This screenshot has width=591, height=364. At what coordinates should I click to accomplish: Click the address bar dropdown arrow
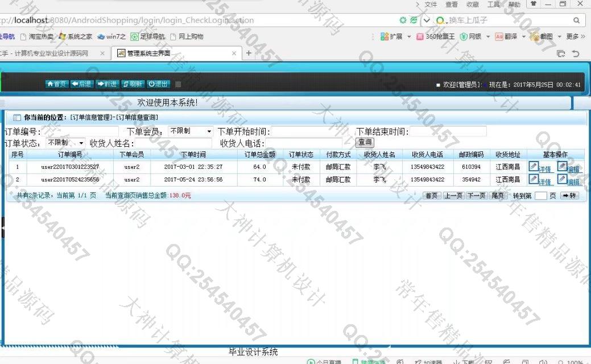coord(426,20)
